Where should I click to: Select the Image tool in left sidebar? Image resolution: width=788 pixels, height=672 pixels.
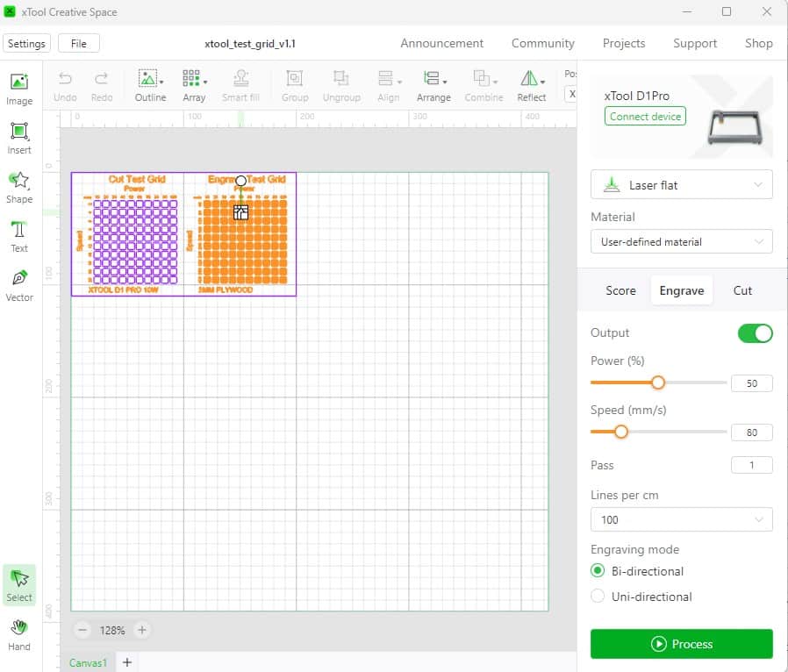pyautogui.click(x=18, y=89)
